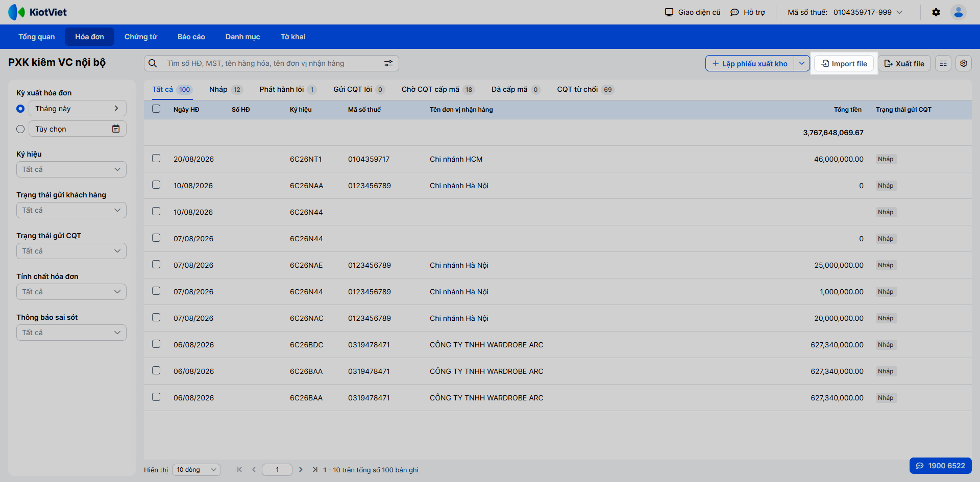Select the Tháng này radio button

(20, 109)
